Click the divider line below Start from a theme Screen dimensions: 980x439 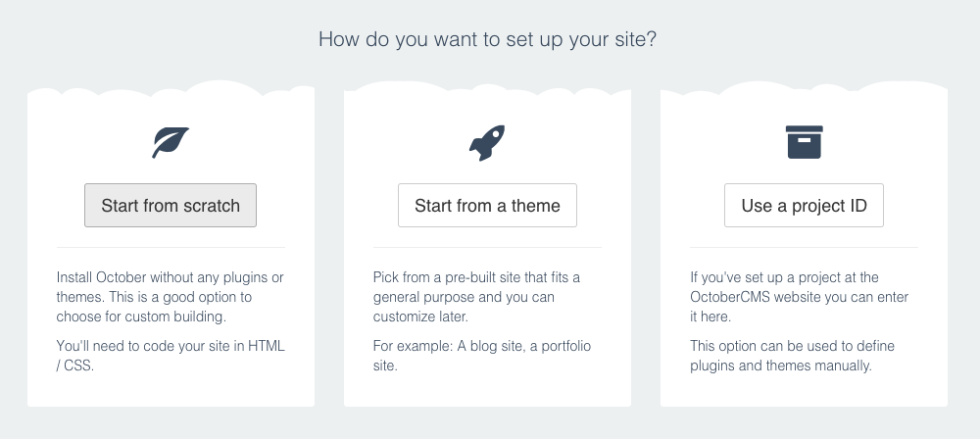[487, 248]
